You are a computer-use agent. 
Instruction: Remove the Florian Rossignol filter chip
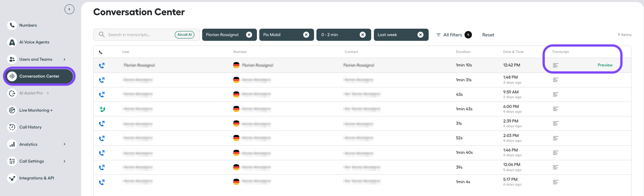pyautogui.click(x=249, y=35)
